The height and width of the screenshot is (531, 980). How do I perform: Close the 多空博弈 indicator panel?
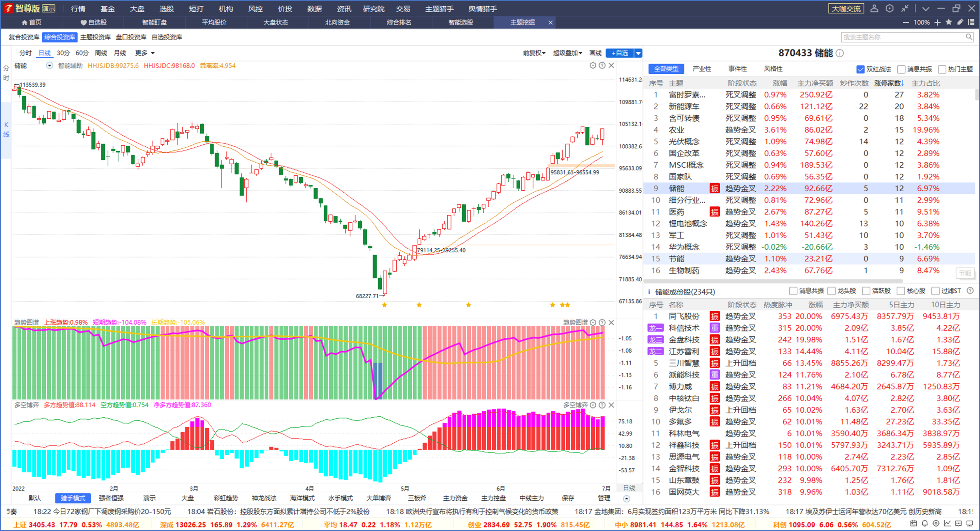point(611,405)
